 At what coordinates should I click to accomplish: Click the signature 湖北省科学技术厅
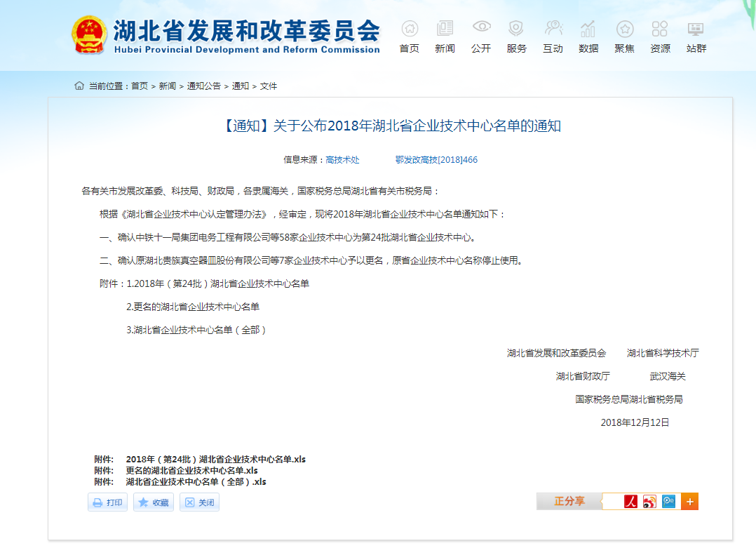coord(663,353)
